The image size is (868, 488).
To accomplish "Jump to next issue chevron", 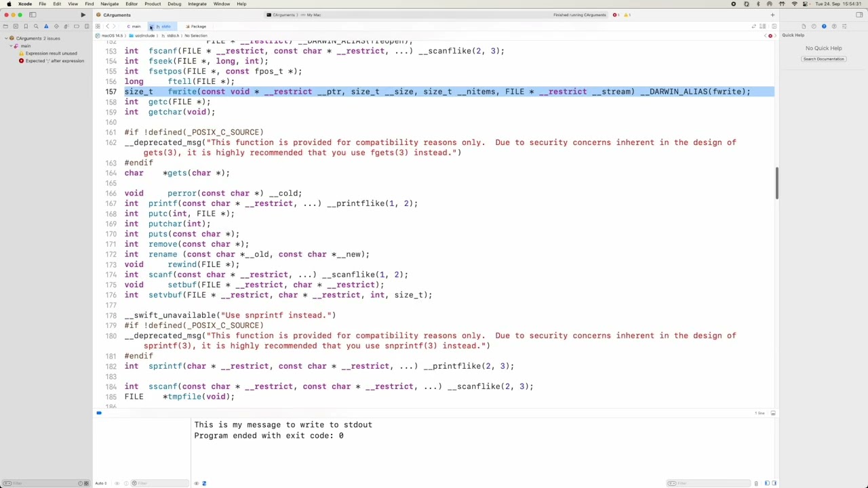I will pyautogui.click(x=774, y=36).
